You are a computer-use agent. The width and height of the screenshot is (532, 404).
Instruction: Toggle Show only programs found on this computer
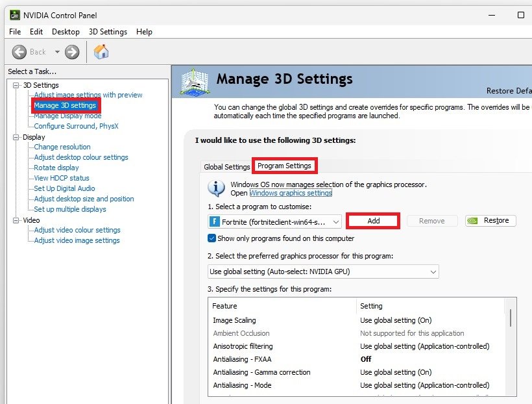(212, 238)
